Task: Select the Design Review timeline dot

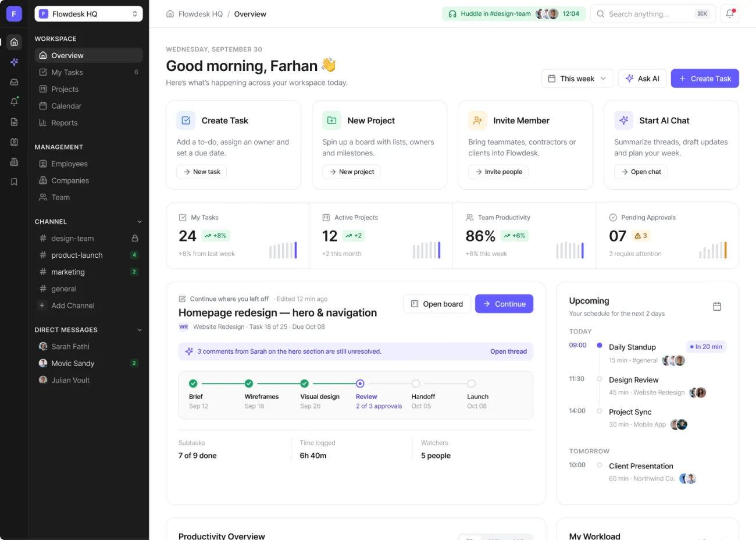Action: click(x=599, y=379)
